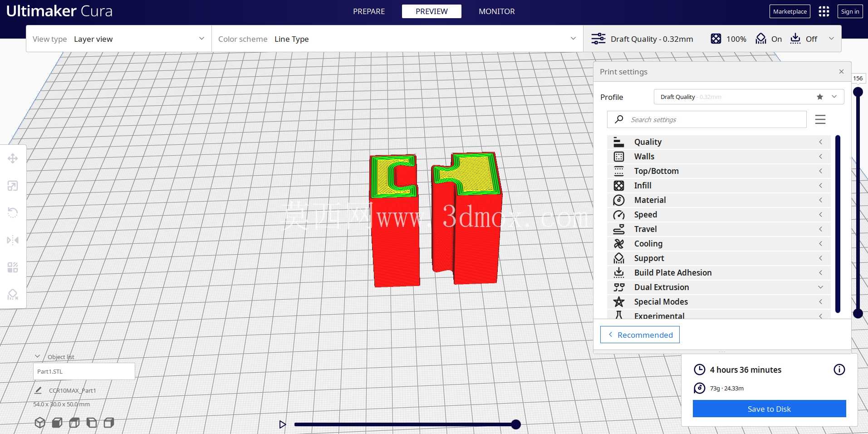Select the Support Blocker tool
Screen dimensions: 868x434
13,295
